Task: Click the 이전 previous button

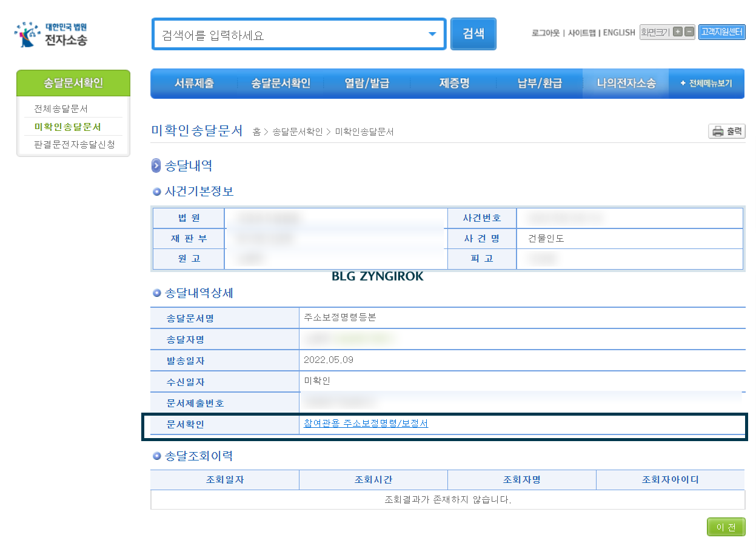Action: click(x=726, y=527)
